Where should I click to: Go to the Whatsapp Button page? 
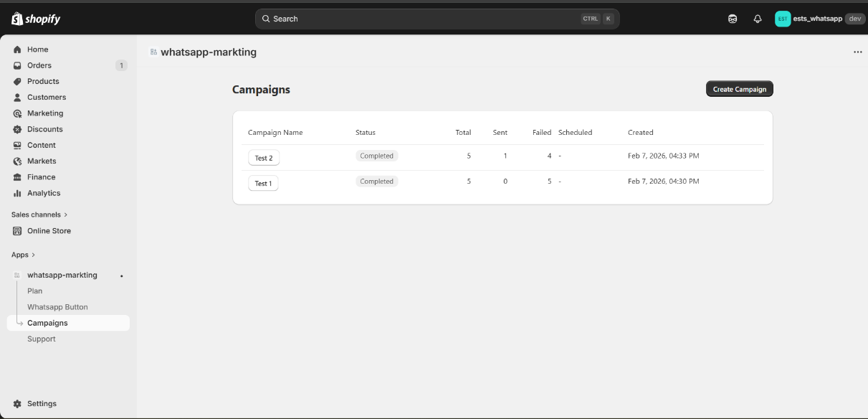click(x=57, y=307)
